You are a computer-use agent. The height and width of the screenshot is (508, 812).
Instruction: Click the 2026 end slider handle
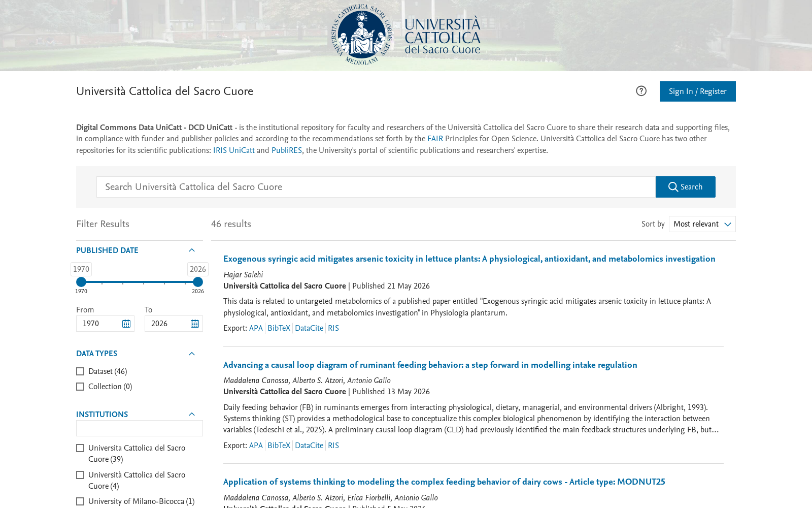[x=198, y=282]
